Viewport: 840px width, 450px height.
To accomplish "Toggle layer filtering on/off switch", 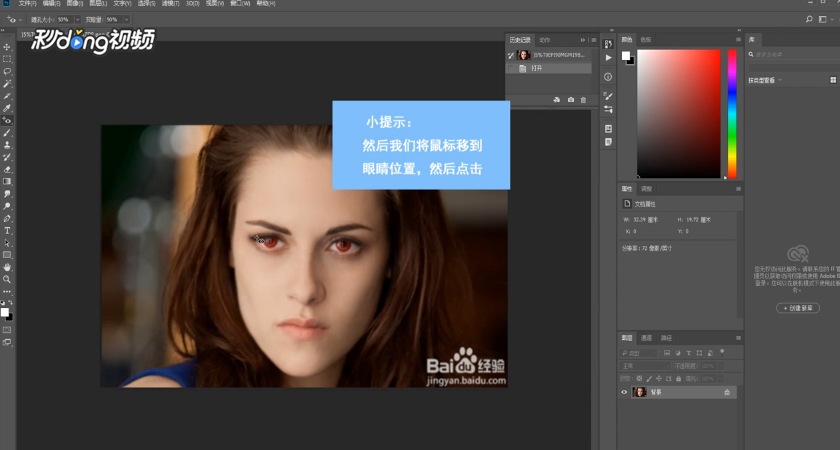I will 722,352.
